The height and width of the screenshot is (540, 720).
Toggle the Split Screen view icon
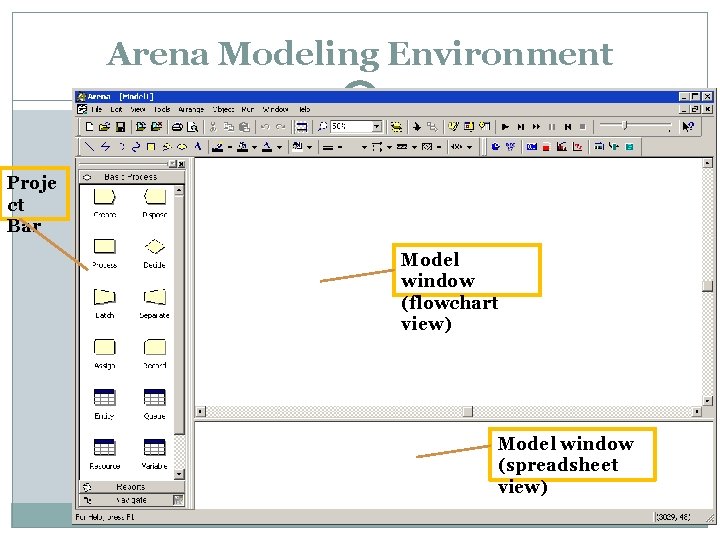point(301,127)
